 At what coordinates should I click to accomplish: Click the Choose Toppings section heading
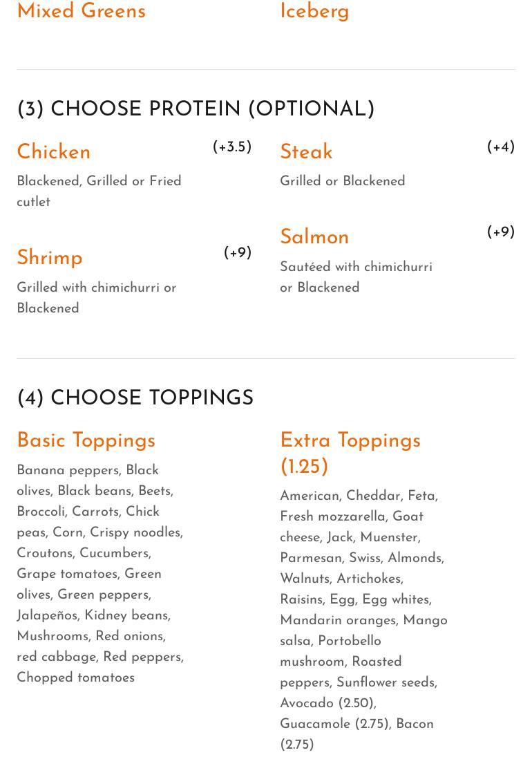pyautogui.click(x=135, y=398)
